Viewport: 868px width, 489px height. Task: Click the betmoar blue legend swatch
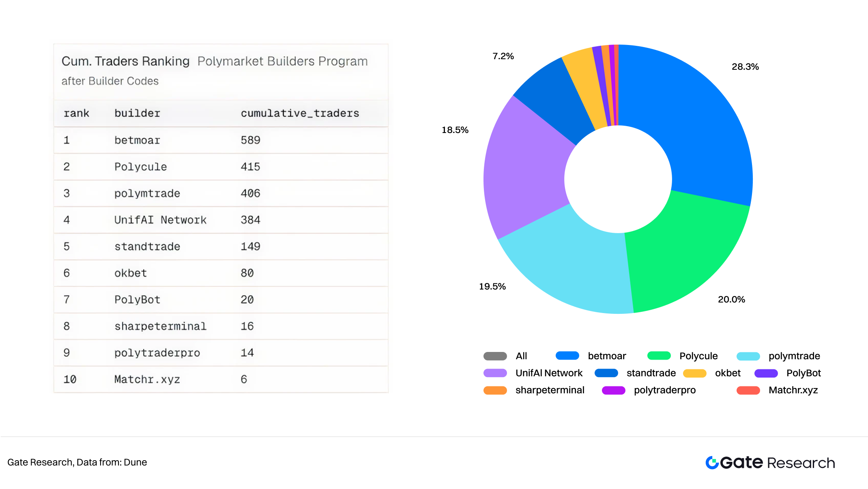(567, 356)
